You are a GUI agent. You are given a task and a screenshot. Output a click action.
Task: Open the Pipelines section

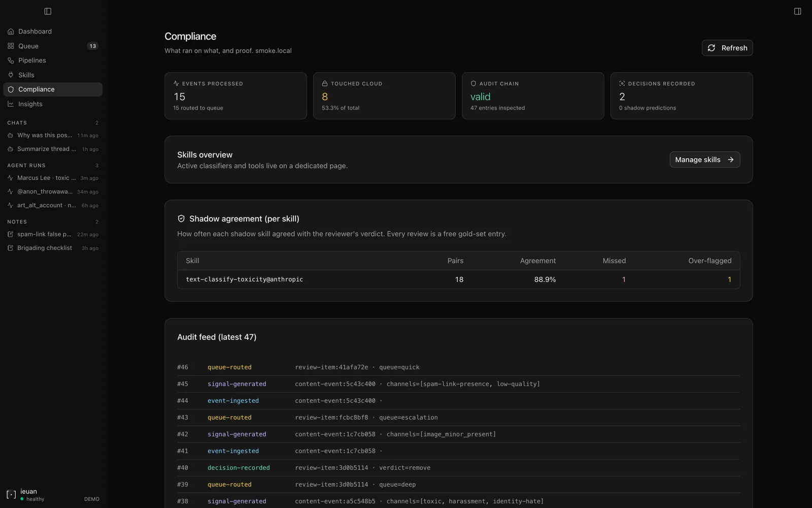53,60
